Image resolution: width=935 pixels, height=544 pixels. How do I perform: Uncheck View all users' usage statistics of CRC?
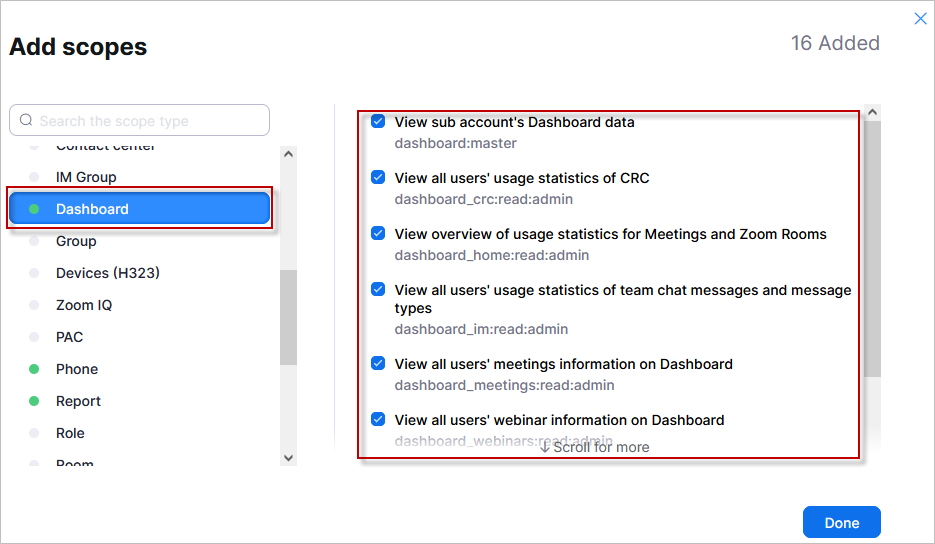click(378, 177)
